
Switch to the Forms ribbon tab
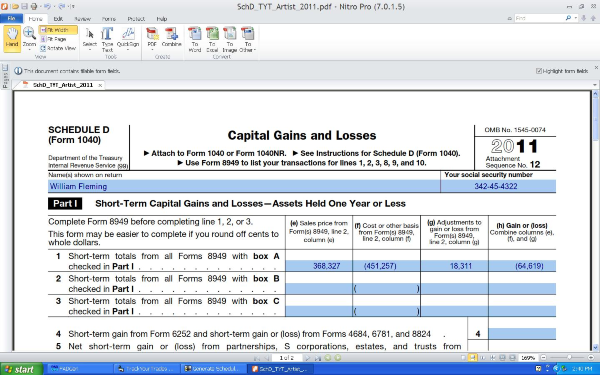pyautogui.click(x=109, y=19)
